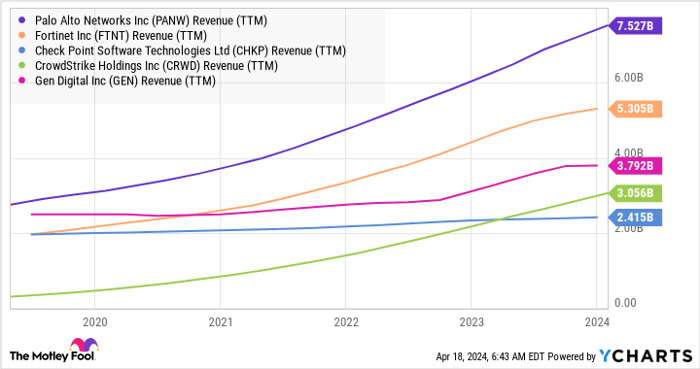Click The Motley Fool logo
Viewport: 700px width, 369px height.
(x=54, y=350)
